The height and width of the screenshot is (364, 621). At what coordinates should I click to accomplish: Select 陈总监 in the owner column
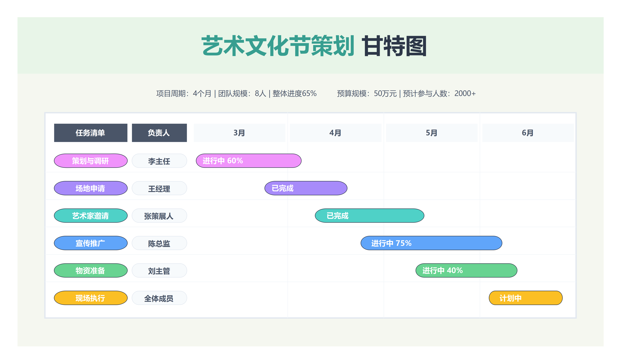coord(159,243)
